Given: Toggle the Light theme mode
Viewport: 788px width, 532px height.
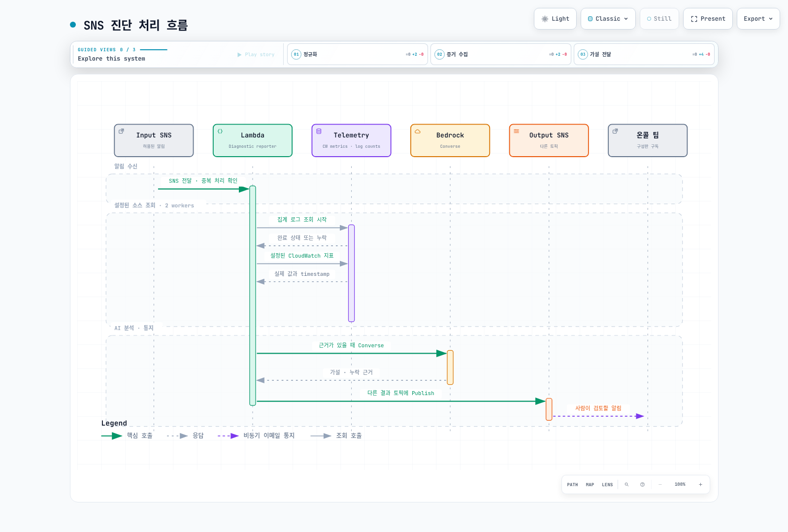Looking at the screenshot, I should [555, 19].
